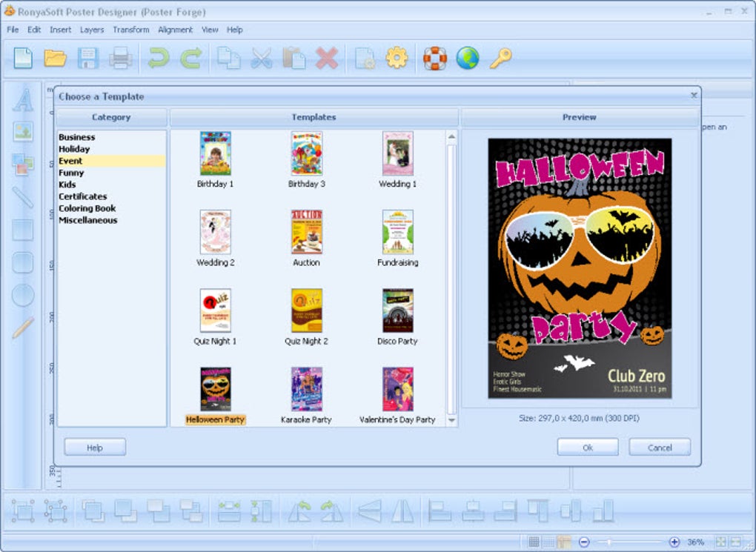
Task: Click the Rotate right icon
Action: click(x=332, y=511)
